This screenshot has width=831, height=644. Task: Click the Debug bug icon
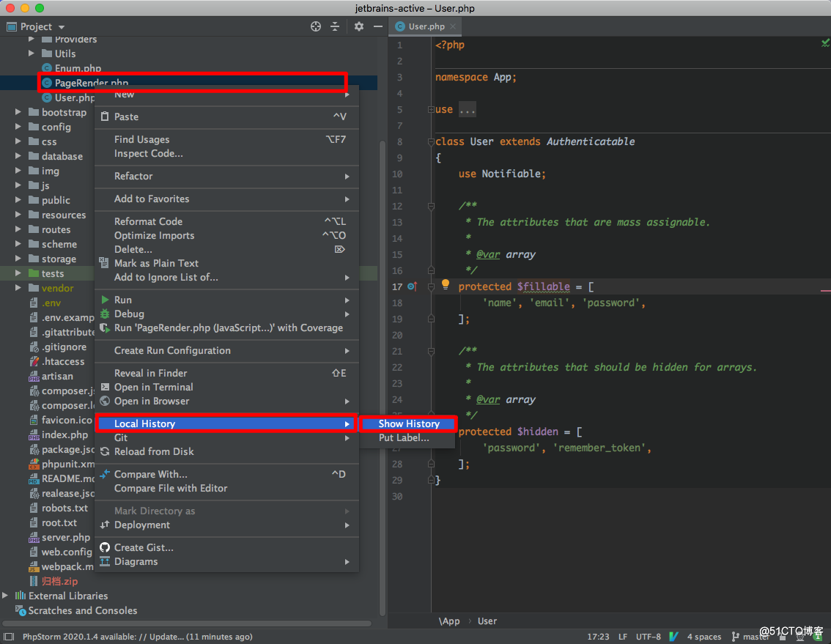105,314
